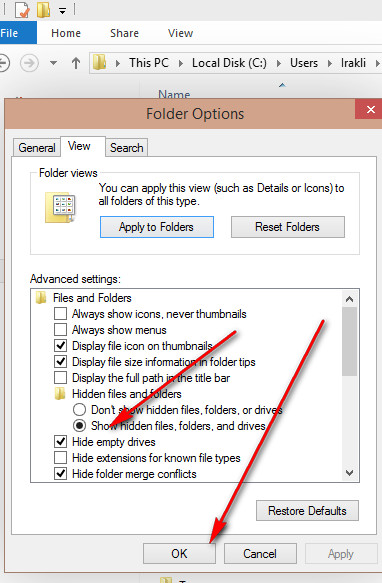Click the scroll up arrow in Advanced settings
This screenshot has height=583, width=382.
[349, 299]
